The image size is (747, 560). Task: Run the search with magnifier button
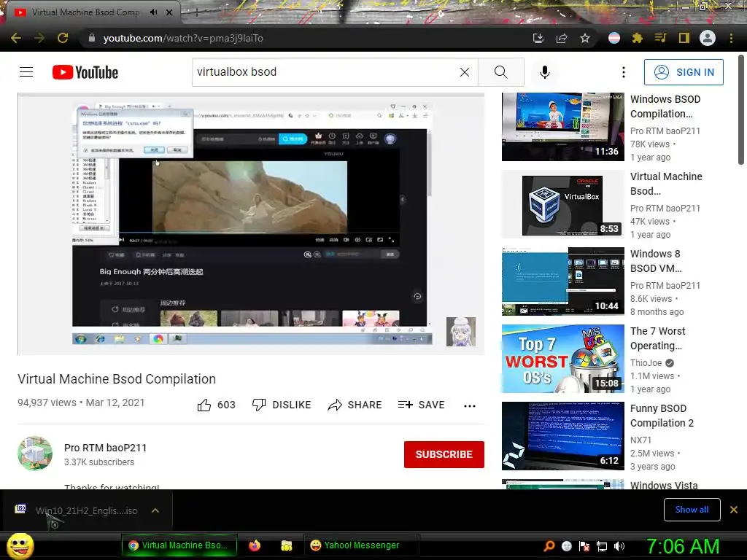point(500,72)
